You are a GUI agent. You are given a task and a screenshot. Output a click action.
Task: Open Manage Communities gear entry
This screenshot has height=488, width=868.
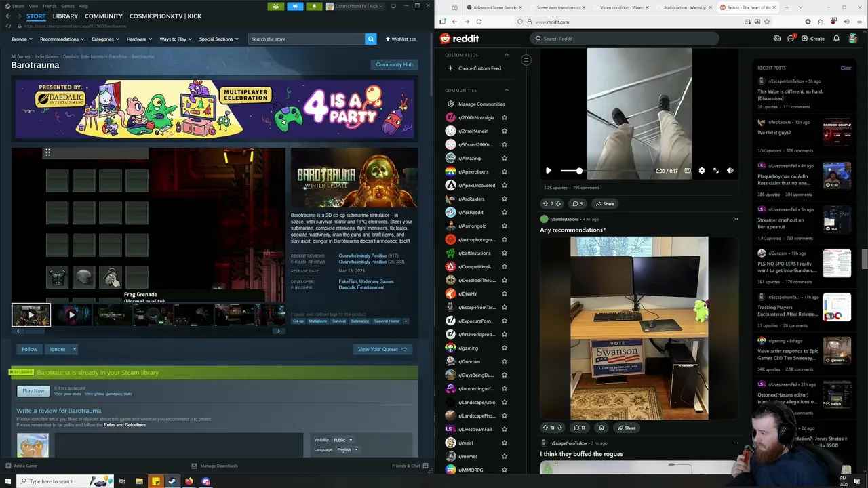click(475, 104)
